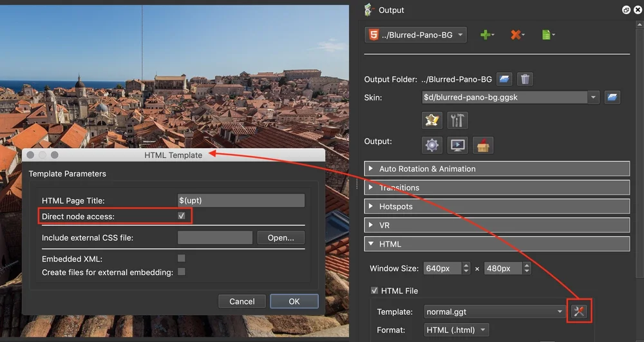Uncheck the HTML File checkbox
Image resolution: width=644 pixels, height=342 pixels.
point(374,290)
